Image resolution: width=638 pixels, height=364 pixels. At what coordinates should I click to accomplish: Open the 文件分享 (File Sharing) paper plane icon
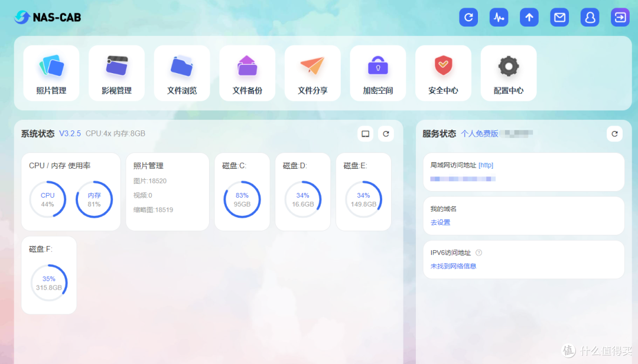[x=313, y=73]
